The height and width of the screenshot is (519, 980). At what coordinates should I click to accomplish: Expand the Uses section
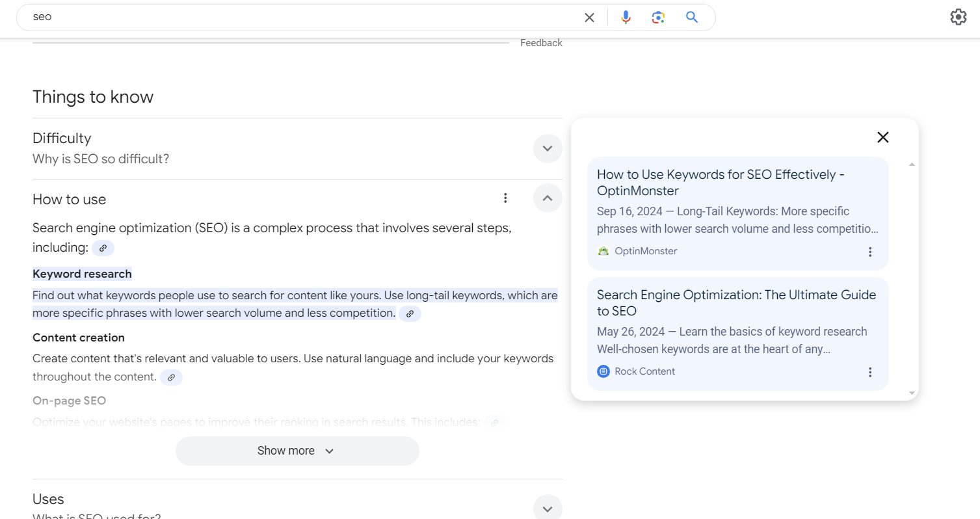(x=548, y=509)
